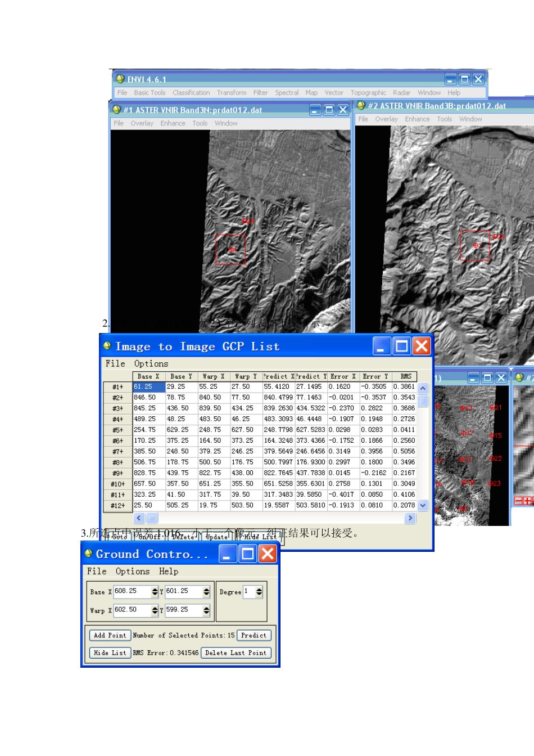Select Base X cell 61.25 in row #1
This screenshot has height=756, width=534.
[148, 387]
